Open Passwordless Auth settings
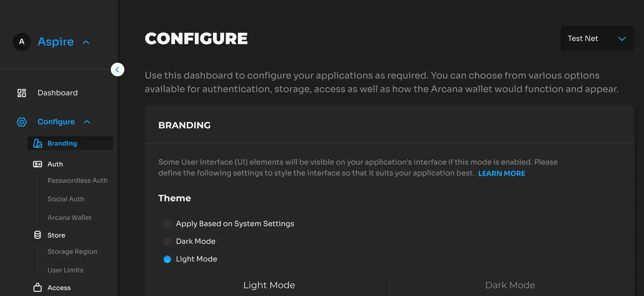This screenshot has height=296, width=644. tap(77, 180)
